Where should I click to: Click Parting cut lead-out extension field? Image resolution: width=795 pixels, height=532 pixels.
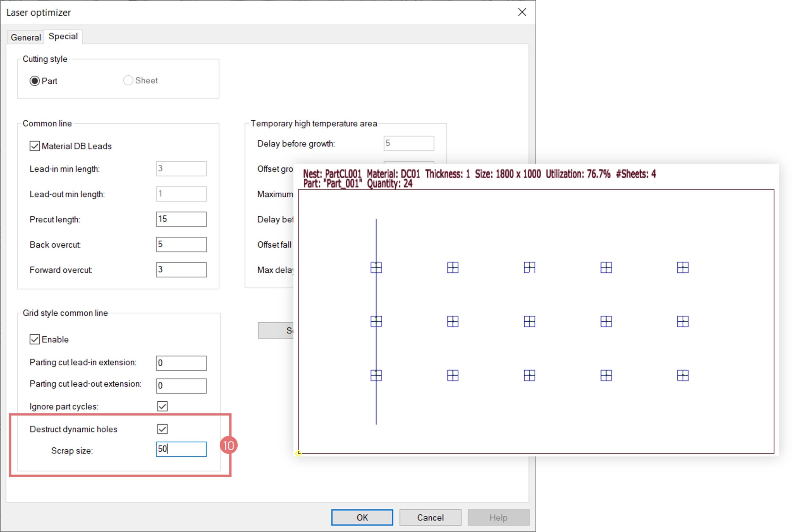[x=181, y=386]
